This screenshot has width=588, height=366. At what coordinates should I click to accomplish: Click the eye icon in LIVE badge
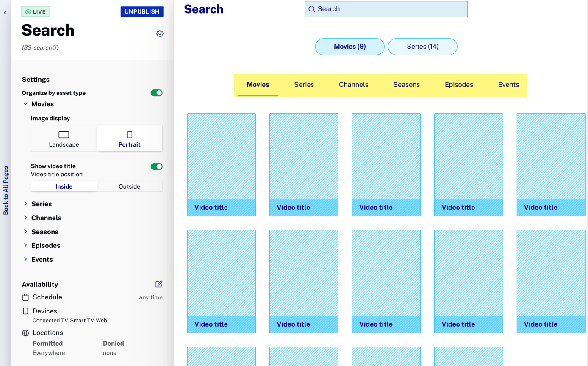[28, 12]
